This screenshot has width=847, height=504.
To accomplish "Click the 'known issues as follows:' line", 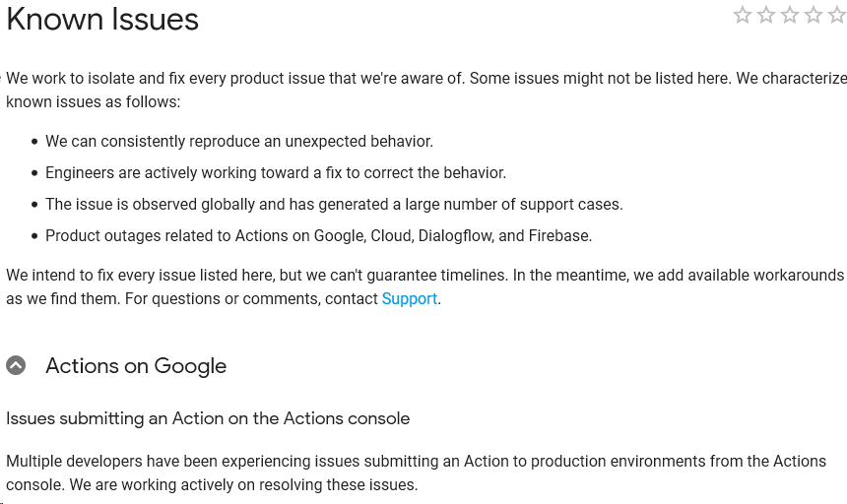I will click(93, 102).
